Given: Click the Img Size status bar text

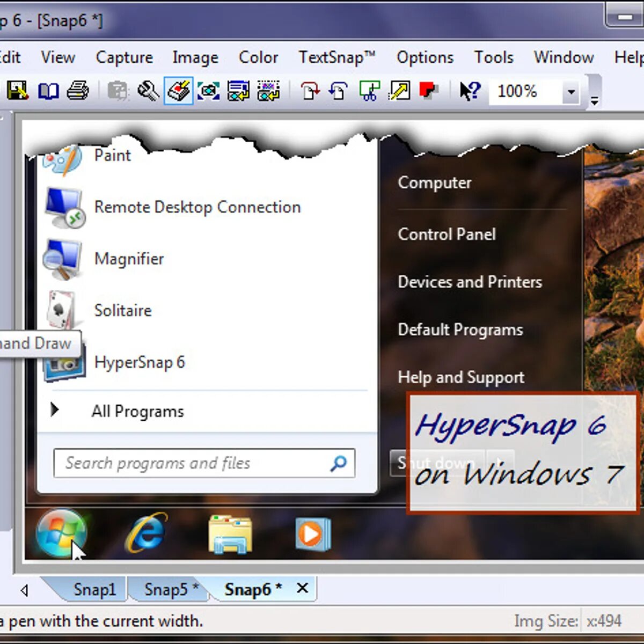Looking at the screenshot, I should point(546,621).
